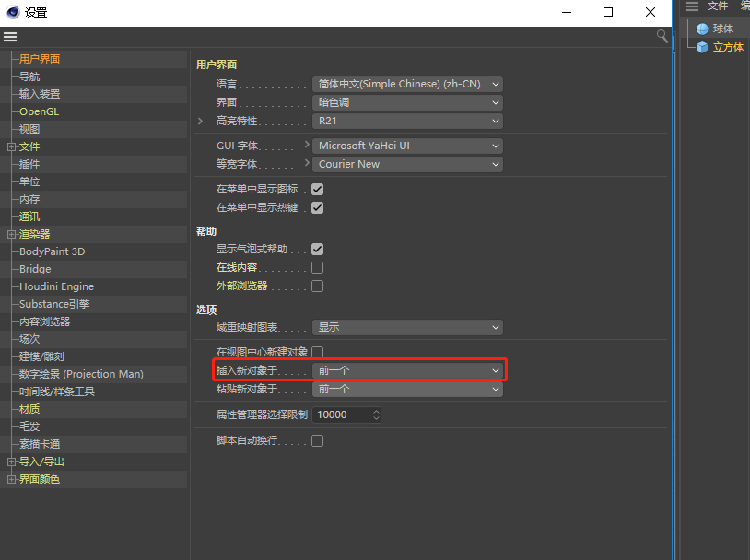Expand the 文件 tree node

tap(11, 146)
